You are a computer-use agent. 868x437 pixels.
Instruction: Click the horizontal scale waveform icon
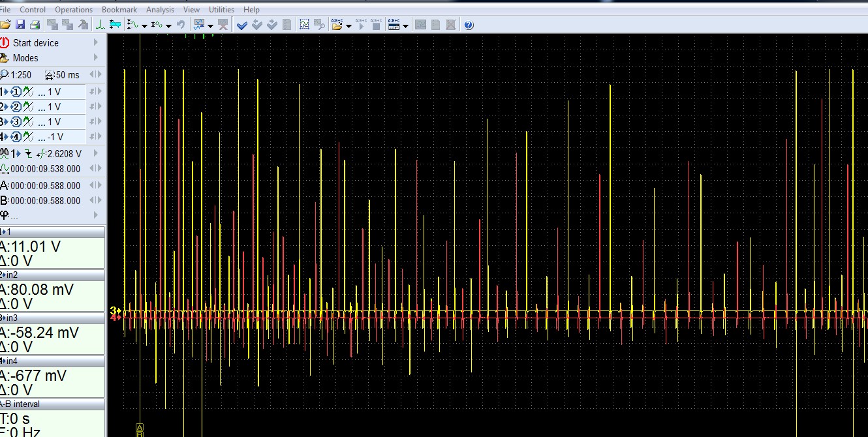157,25
